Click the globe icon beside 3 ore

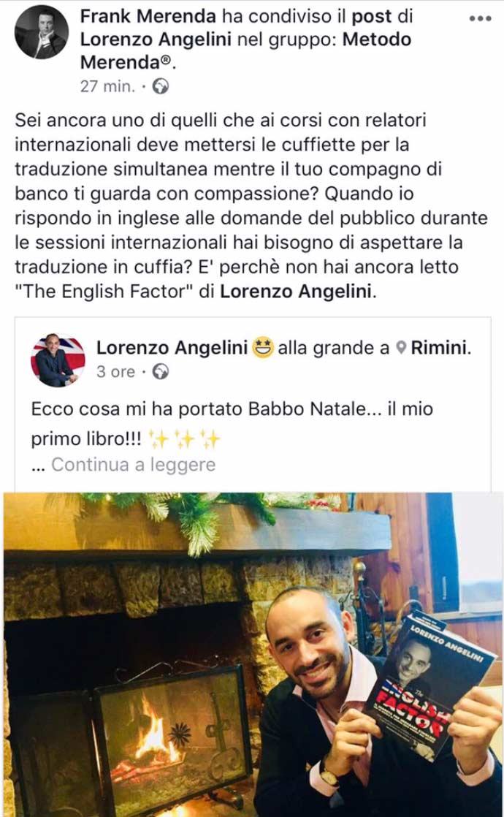coord(161,371)
